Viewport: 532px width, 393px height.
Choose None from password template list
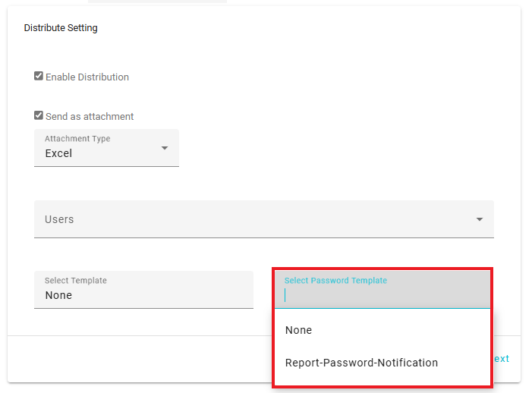click(299, 330)
